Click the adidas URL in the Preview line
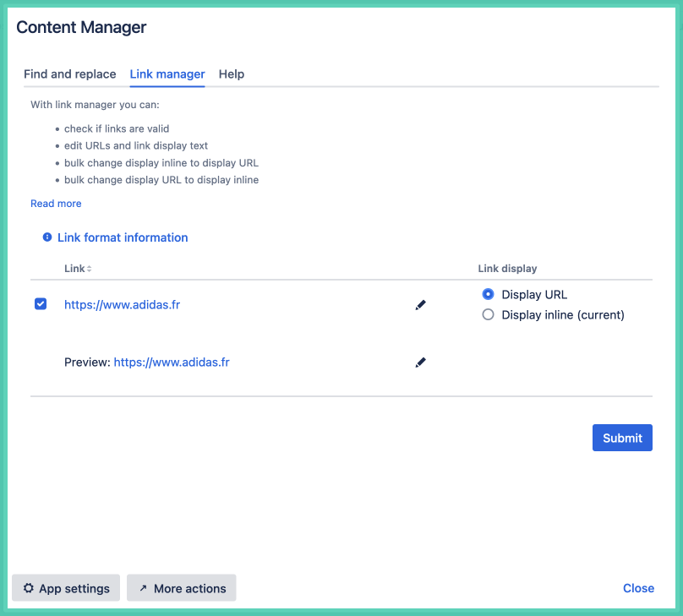The width and height of the screenshot is (683, 616). pos(172,363)
